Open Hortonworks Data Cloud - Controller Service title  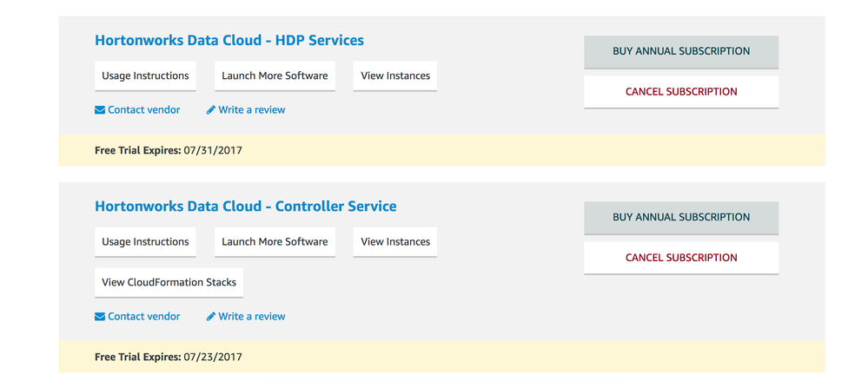(x=245, y=207)
